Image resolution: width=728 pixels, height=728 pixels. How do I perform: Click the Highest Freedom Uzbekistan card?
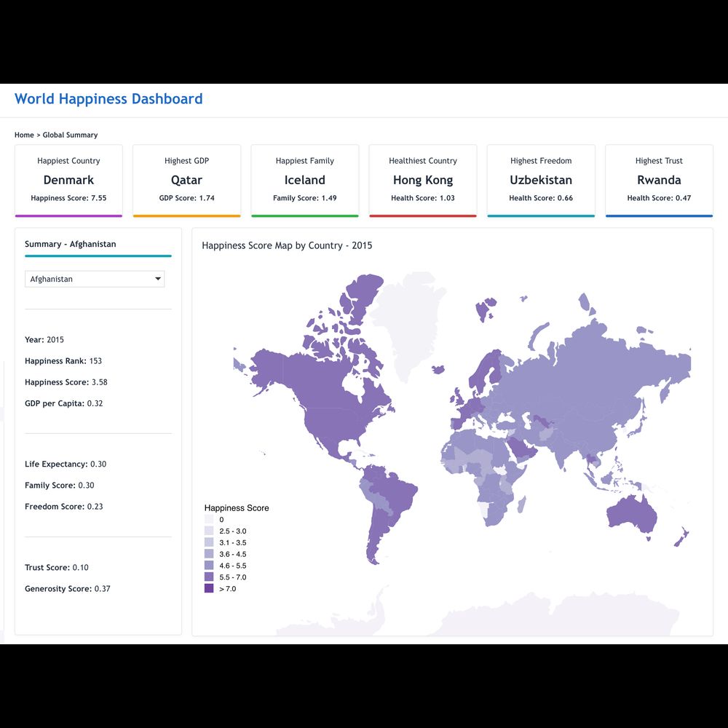click(540, 180)
